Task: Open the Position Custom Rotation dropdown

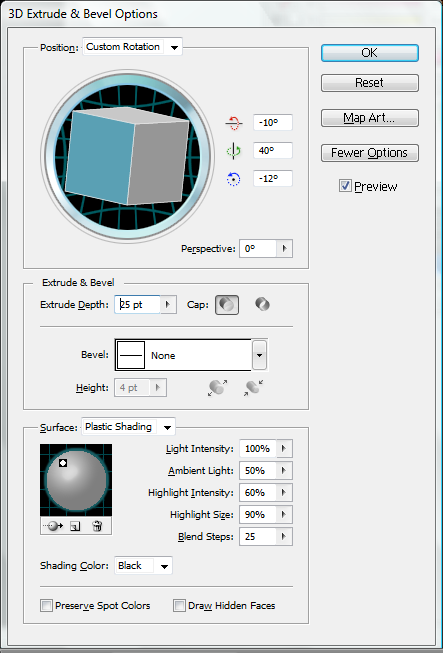Action: (x=132, y=47)
